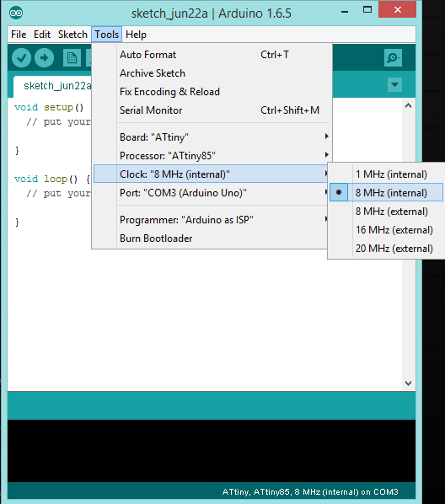The image size is (445, 504).
Task: Open the Serial Monitor magnifier icon
Action: (393, 58)
